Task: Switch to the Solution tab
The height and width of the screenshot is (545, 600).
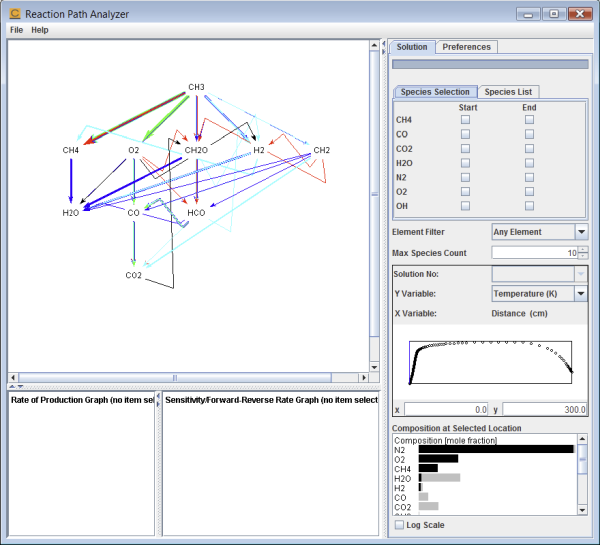Action: (412, 47)
